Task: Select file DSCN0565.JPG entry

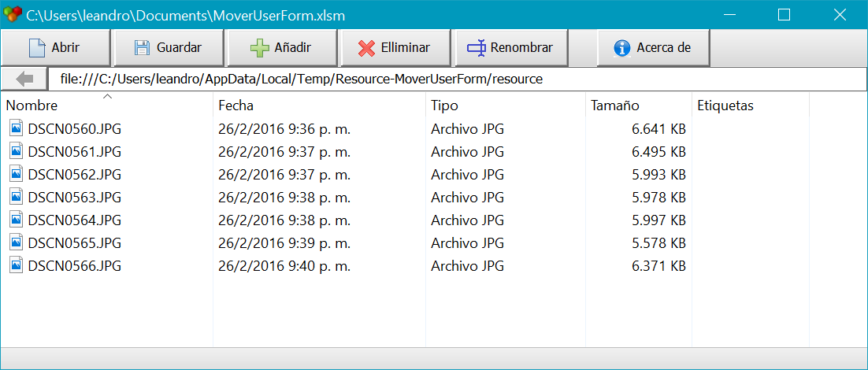Action: pos(75,243)
